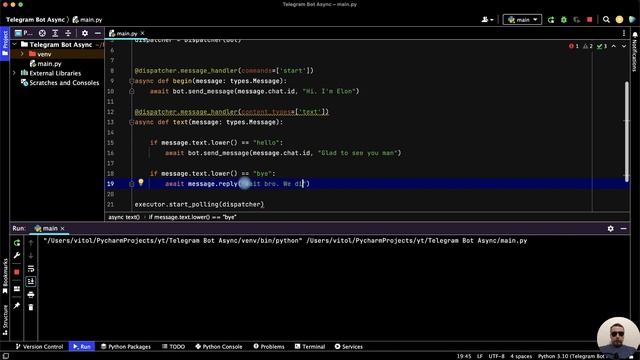Image resolution: width=640 pixels, height=360 pixels.
Task: Open the Notifications panel
Action: tap(635, 52)
